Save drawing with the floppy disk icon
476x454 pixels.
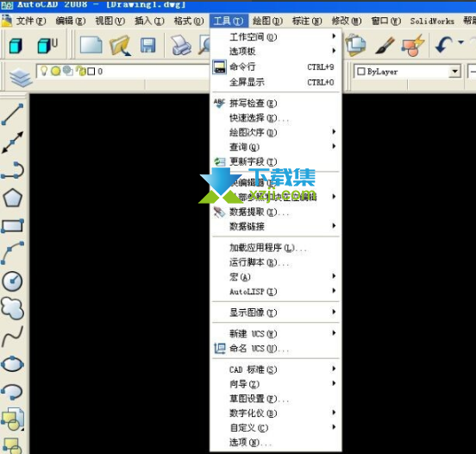pos(148,46)
